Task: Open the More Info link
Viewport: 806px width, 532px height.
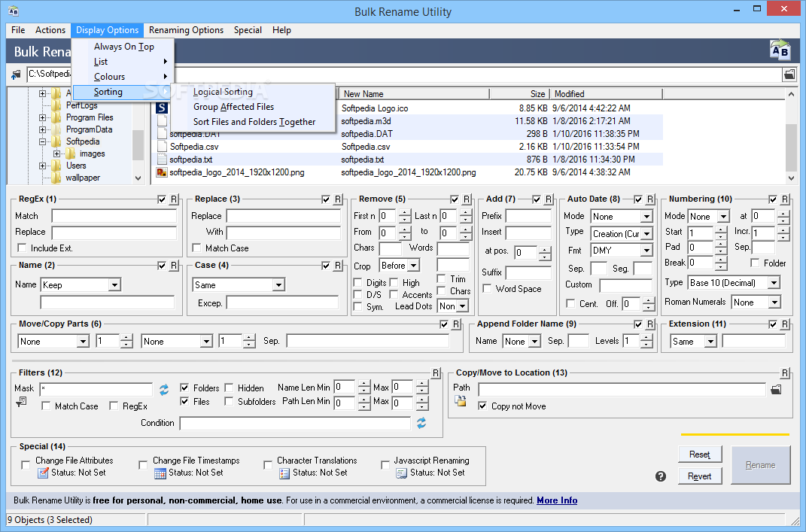Action: (x=557, y=500)
